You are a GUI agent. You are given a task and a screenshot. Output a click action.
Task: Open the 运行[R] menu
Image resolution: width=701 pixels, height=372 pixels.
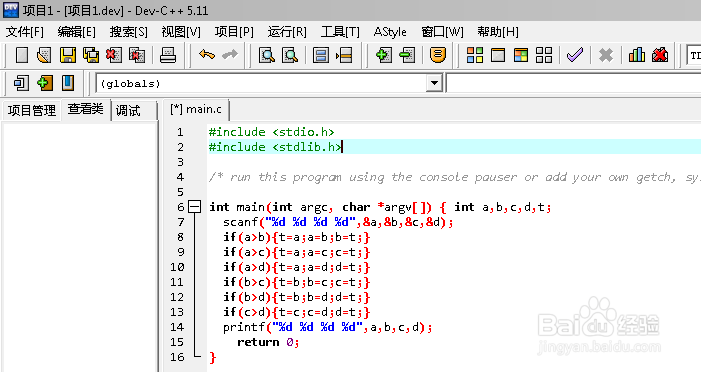point(287,32)
